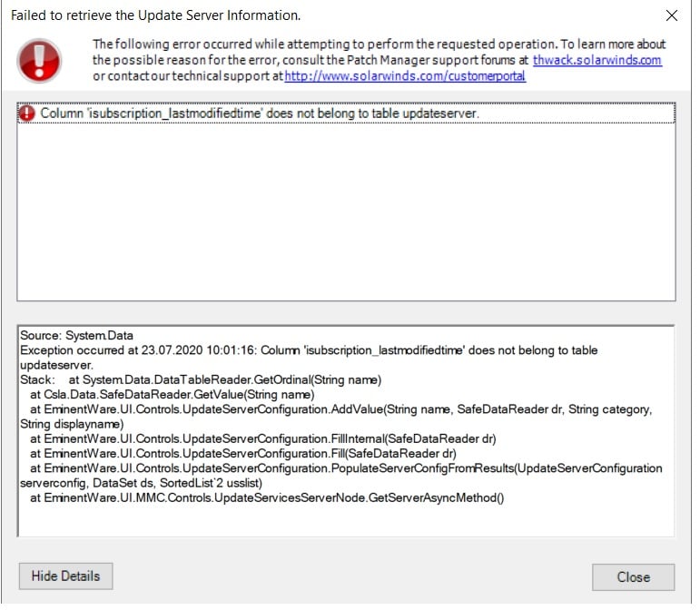700x610 pixels.
Task: Select the 'isubscription_lastmodifiedtime' error list row
Action: coord(346,113)
